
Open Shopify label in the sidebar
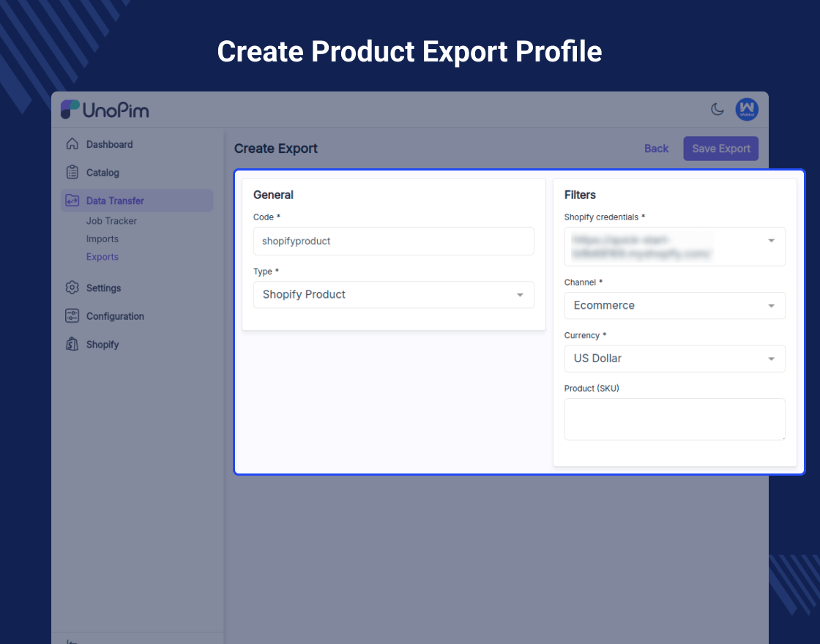[102, 345]
